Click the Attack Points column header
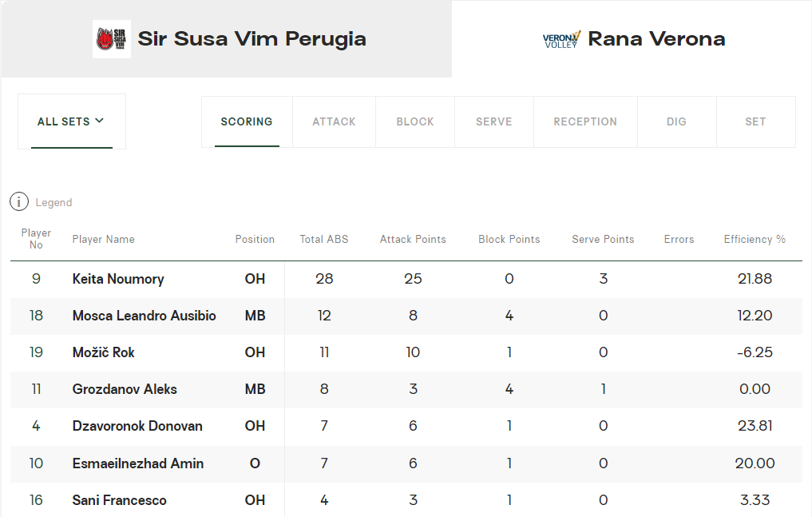This screenshot has height=517, width=812. click(413, 239)
